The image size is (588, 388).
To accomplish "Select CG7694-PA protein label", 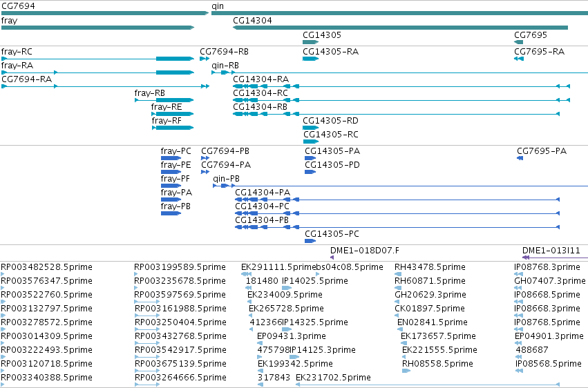I will pos(226,165).
